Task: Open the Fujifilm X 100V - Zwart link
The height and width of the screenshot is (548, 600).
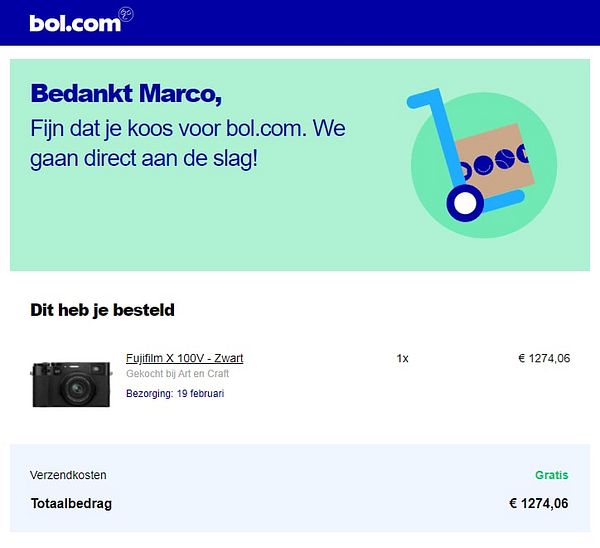Action: 184,358
